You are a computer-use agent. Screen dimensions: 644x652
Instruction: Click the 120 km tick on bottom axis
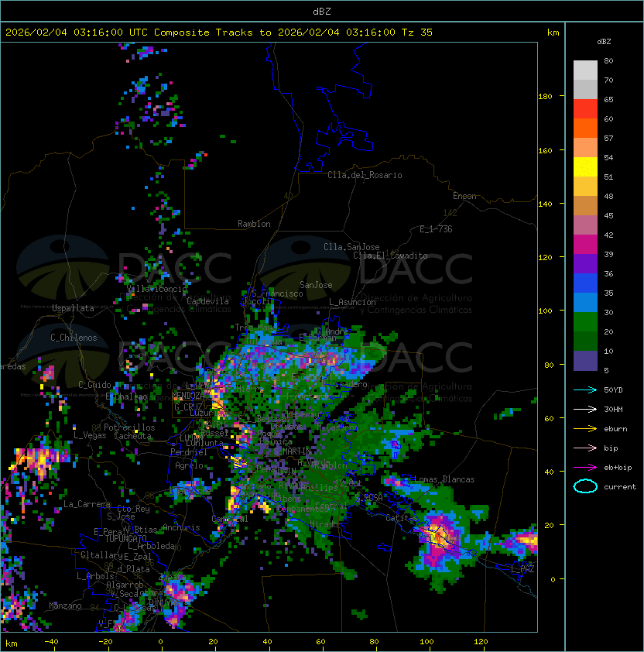[481, 642]
